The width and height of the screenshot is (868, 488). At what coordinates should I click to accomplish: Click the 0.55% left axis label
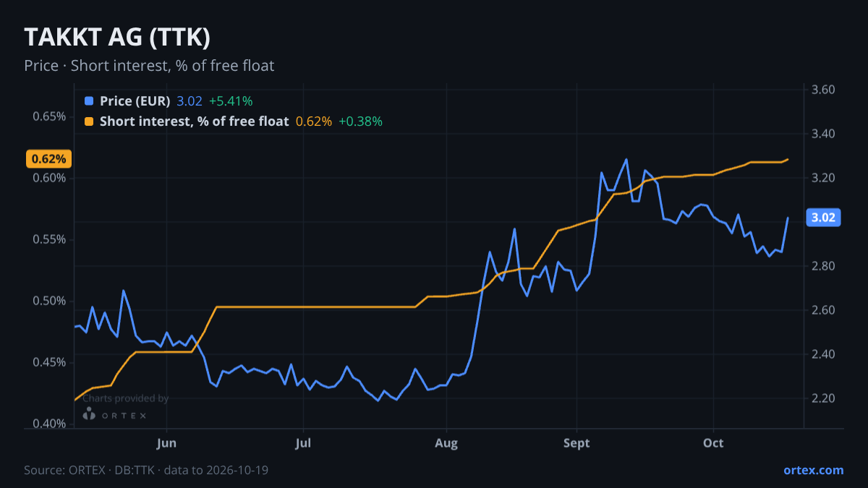tap(49, 239)
